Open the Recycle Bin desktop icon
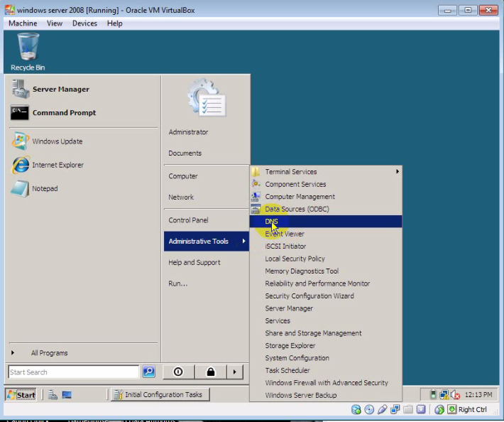Viewport: 504px width, 422px height. (x=28, y=52)
